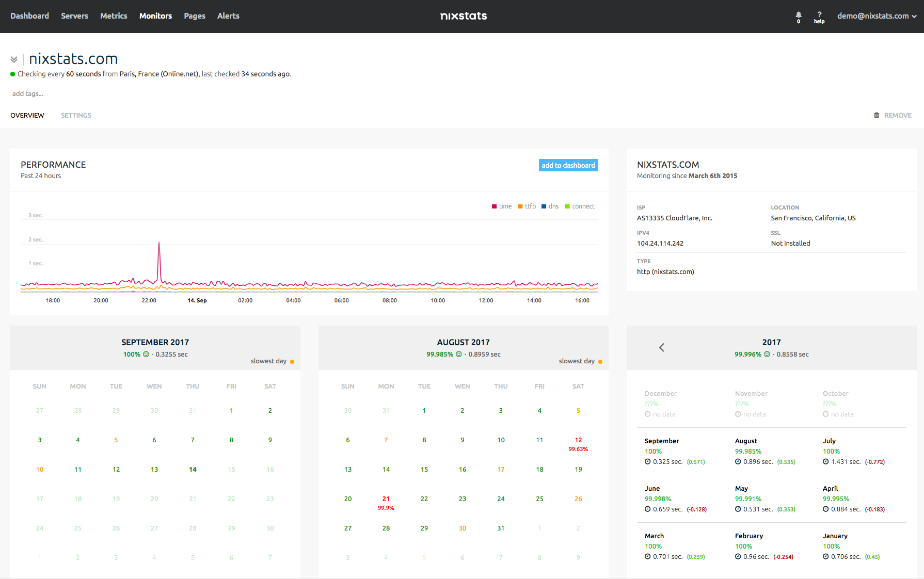
Task: Select August 12 with 99.63% uptime
Action: (578, 444)
